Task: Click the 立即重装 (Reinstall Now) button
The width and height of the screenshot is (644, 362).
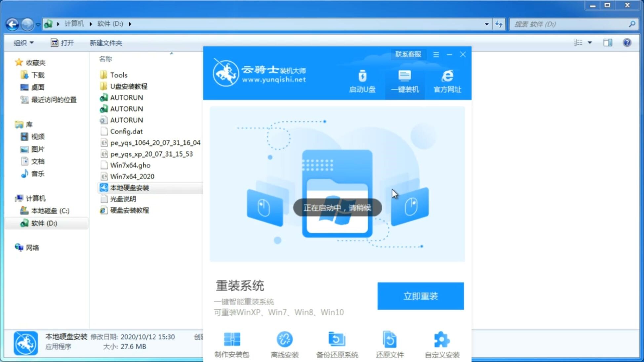Action: (x=420, y=296)
